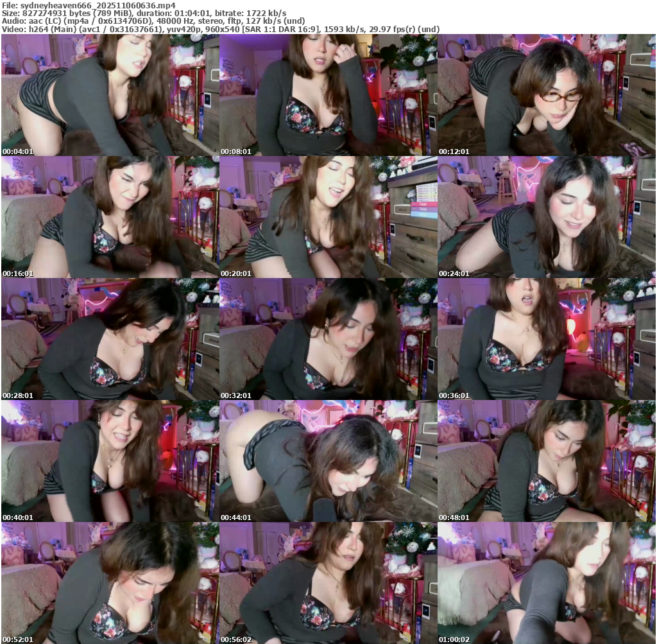Viewport: 657px width, 644px height.
Task: Select the thumbnail stamped 00:20:01
Action: (x=328, y=217)
